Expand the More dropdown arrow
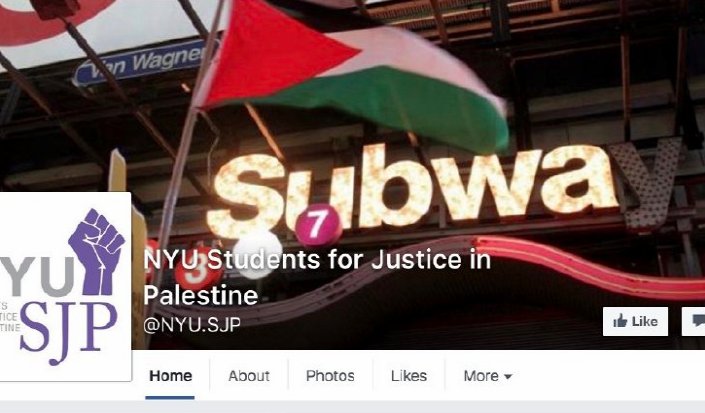This screenshot has width=705, height=413. (508, 376)
